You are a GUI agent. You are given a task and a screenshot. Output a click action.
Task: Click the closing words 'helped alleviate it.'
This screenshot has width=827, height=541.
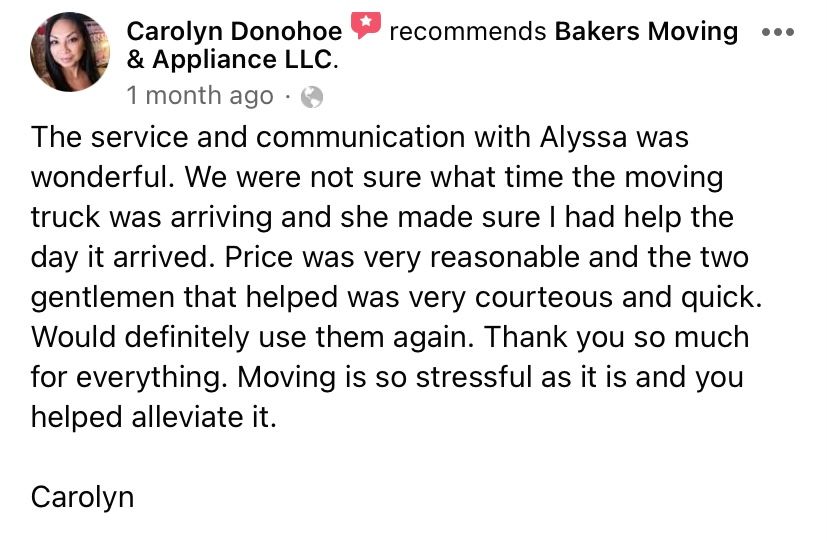(153, 417)
